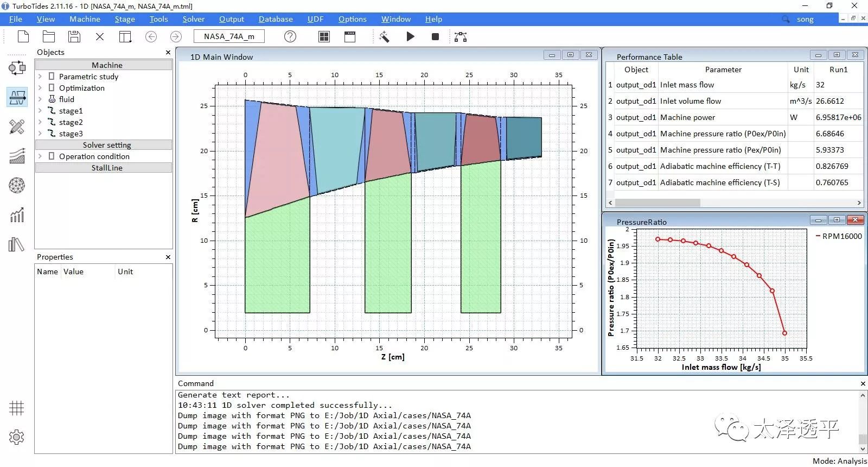
Task: Open the streamline flow path sidebar icon
Action: (17, 156)
